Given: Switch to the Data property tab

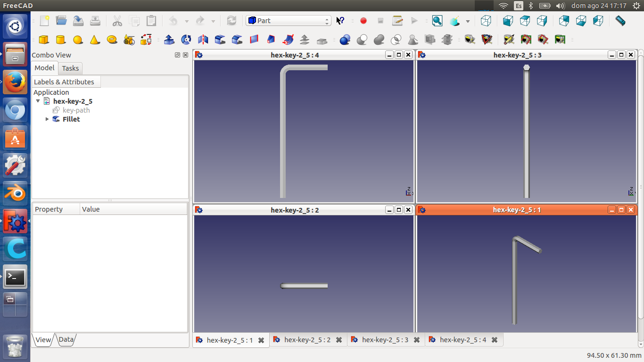Looking at the screenshot, I should tap(66, 339).
